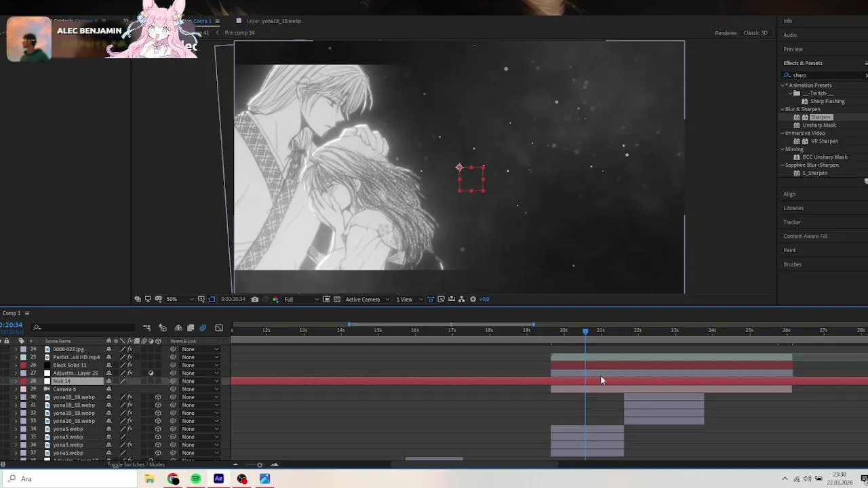
Task: Open the Preview panel tab
Action: pos(793,49)
